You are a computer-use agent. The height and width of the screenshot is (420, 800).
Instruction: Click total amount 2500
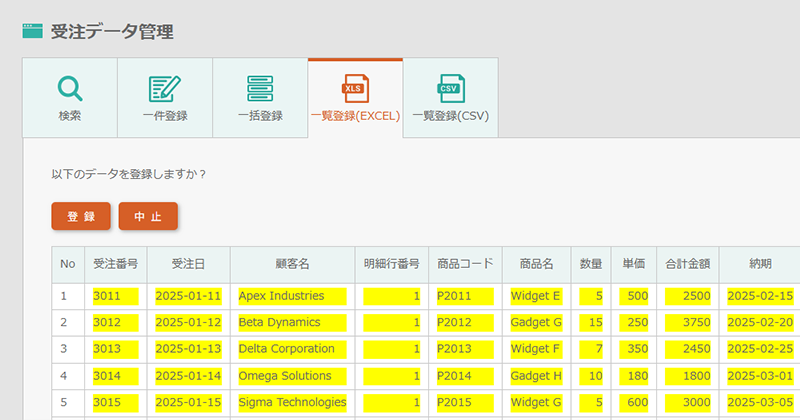pos(688,296)
